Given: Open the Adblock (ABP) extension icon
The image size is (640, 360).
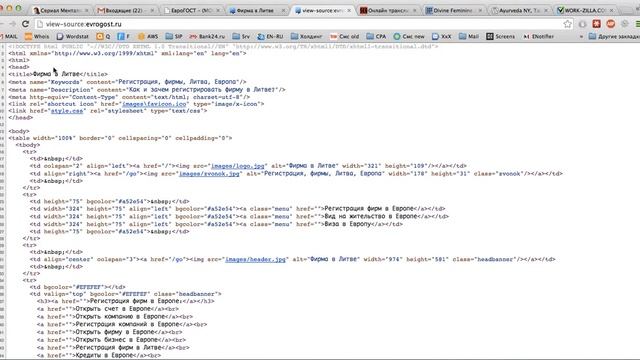Looking at the screenshot, I should pyautogui.click(x=611, y=24).
